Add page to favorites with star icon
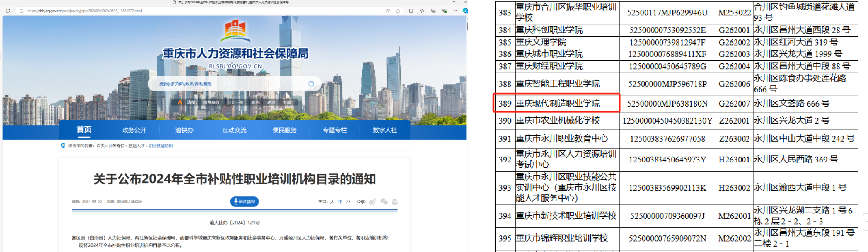868x252 pixels. pos(398,11)
